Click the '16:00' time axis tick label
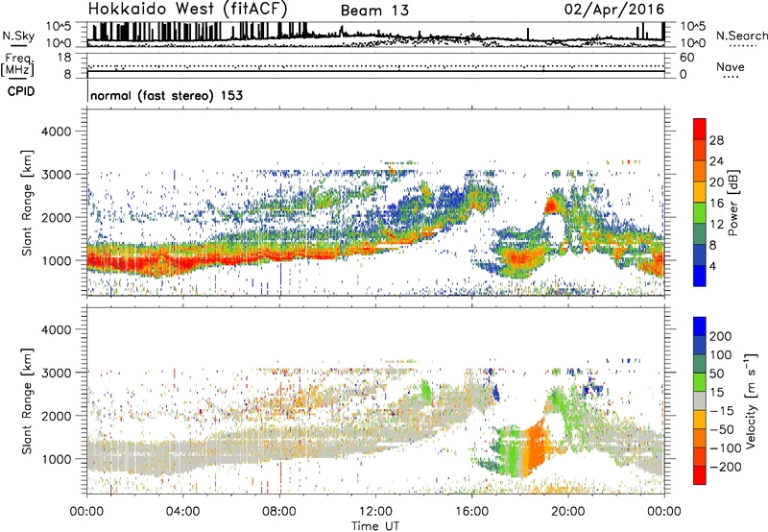This screenshot has height=532, width=768. pos(471,512)
